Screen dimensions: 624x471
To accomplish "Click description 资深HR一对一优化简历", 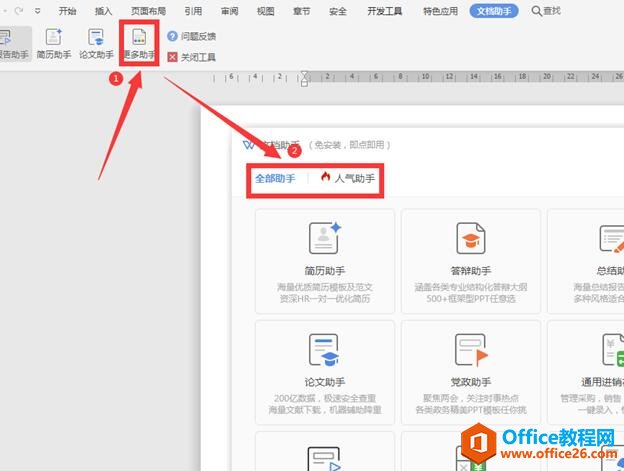I will coord(325,298).
